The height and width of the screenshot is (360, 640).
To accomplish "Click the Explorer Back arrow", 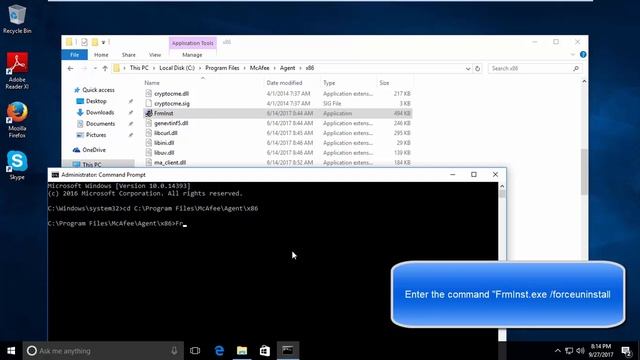I will 70,68.
